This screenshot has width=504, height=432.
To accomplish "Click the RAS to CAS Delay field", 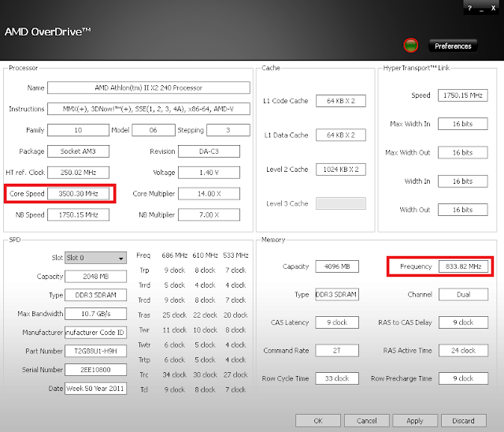I will pyautogui.click(x=463, y=322).
